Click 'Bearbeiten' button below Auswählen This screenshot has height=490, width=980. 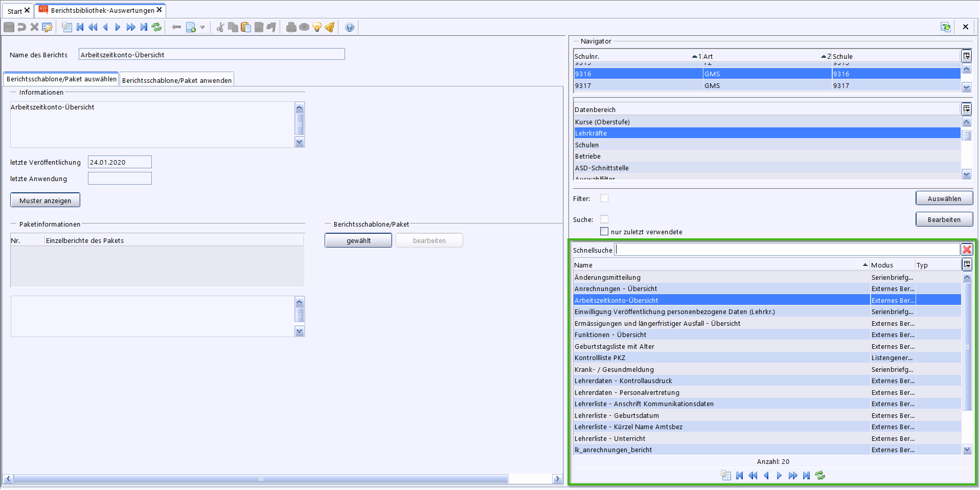point(944,219)
